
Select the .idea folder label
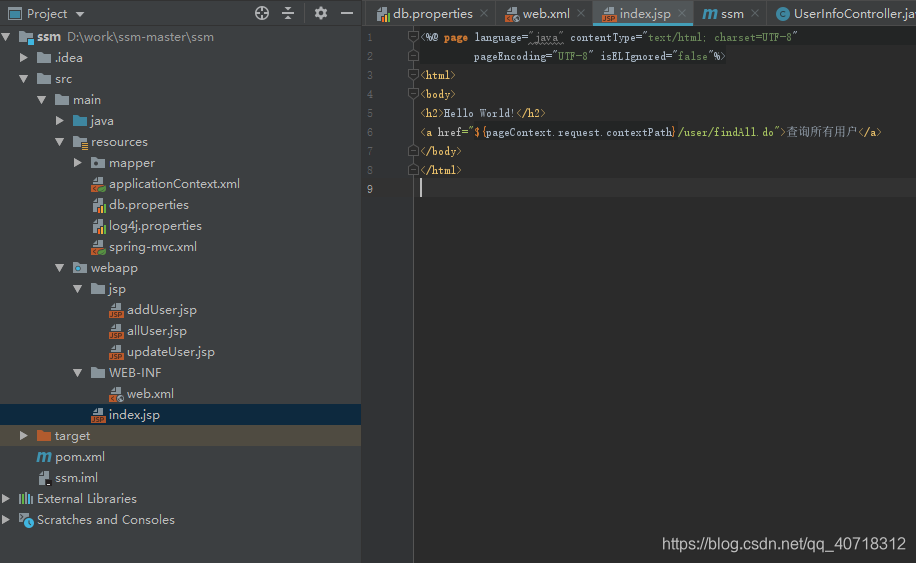[68, 58]
